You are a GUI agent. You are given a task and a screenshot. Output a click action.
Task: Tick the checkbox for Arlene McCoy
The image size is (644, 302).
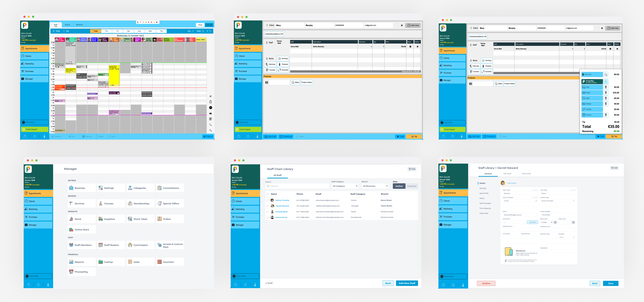click(x=267, y=217)
